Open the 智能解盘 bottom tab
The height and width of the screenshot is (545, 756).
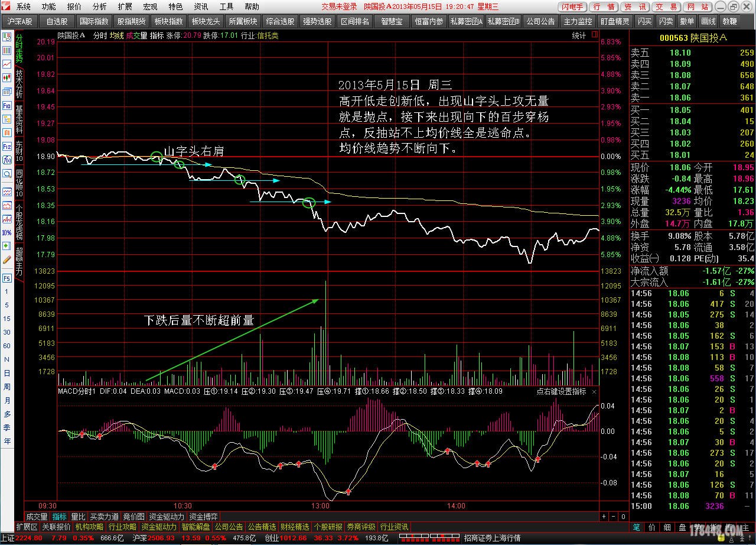click(x=195, y=527)
